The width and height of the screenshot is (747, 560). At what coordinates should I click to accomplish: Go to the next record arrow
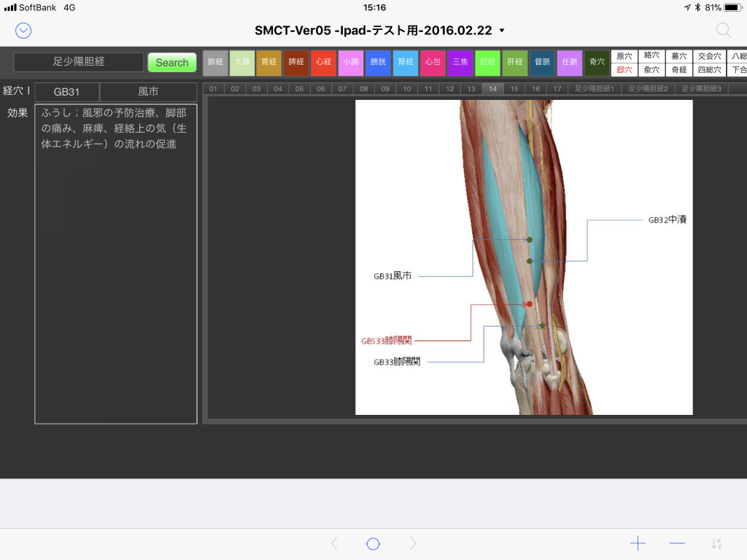(413, 543)
